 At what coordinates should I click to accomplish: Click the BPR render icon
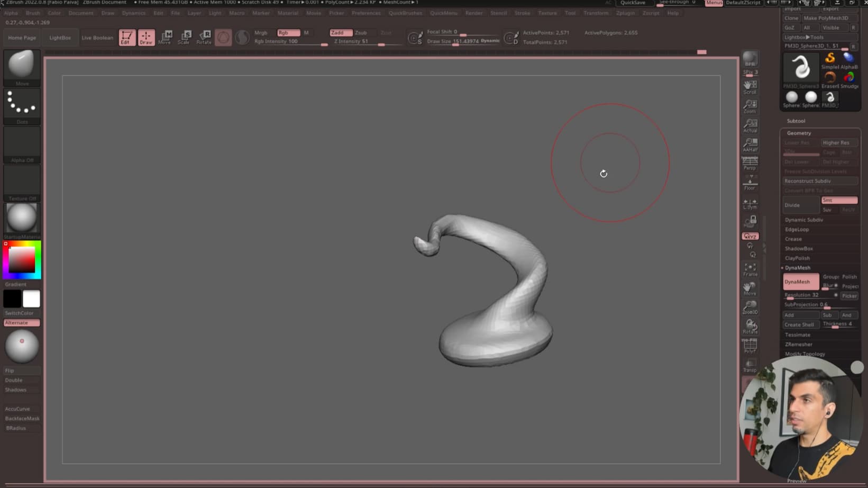click(750, 59)
